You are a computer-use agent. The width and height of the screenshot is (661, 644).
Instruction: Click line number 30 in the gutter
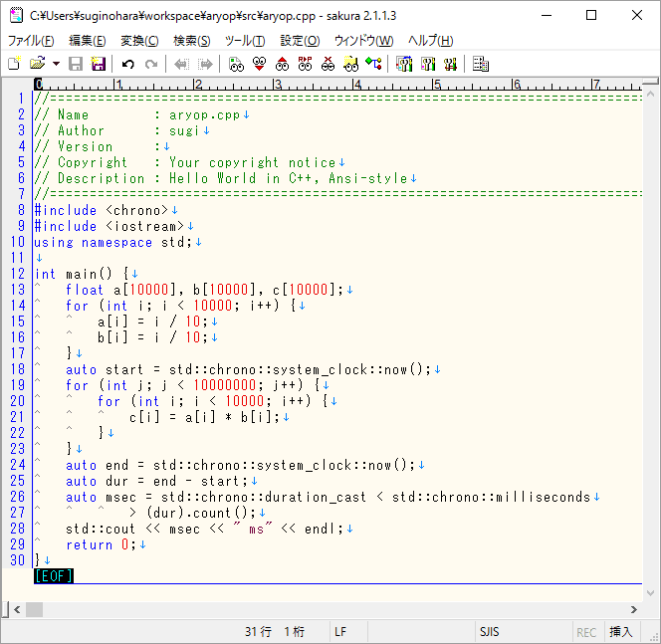pos(18,560)
